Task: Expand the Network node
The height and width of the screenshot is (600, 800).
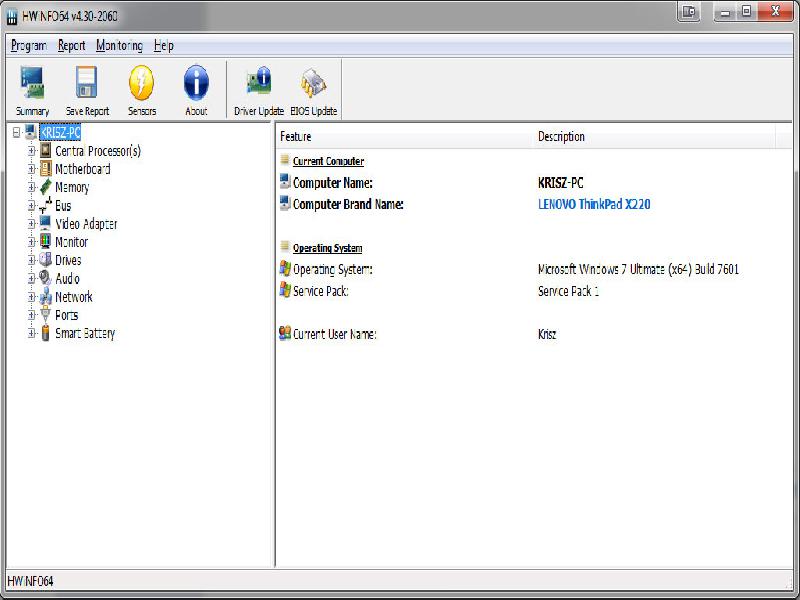Action: click(x=32, y=297)
